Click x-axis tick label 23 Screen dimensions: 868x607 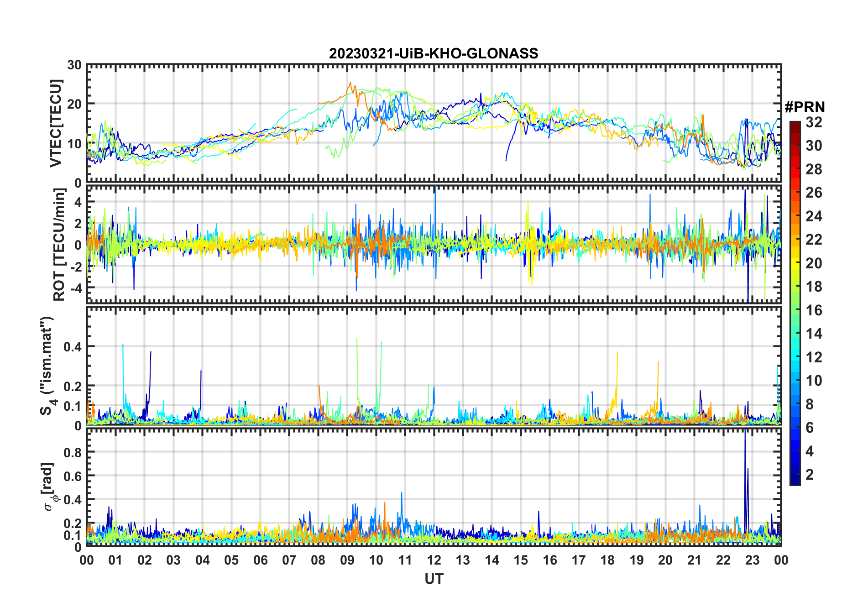pyautogui.click(x=752, y=560)
